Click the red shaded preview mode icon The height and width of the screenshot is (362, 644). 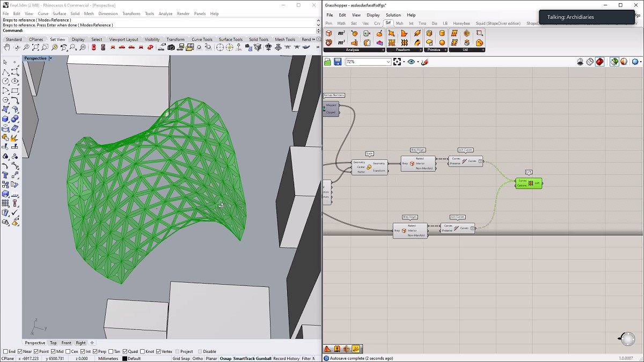pyautogui.click(x=599, y=62)
